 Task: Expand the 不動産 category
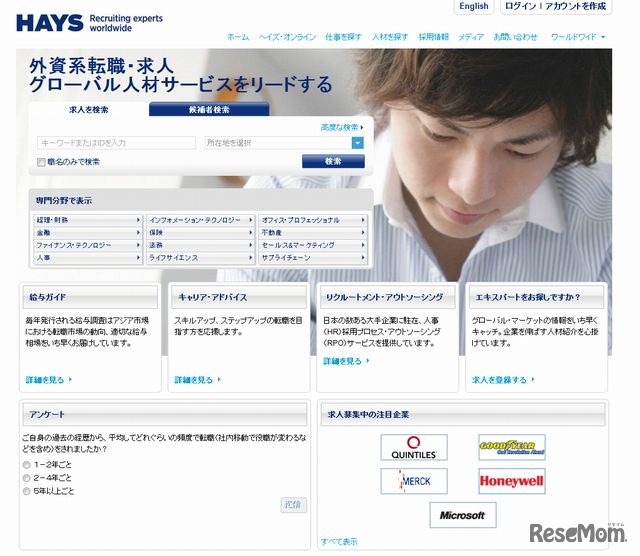point(313,233)
